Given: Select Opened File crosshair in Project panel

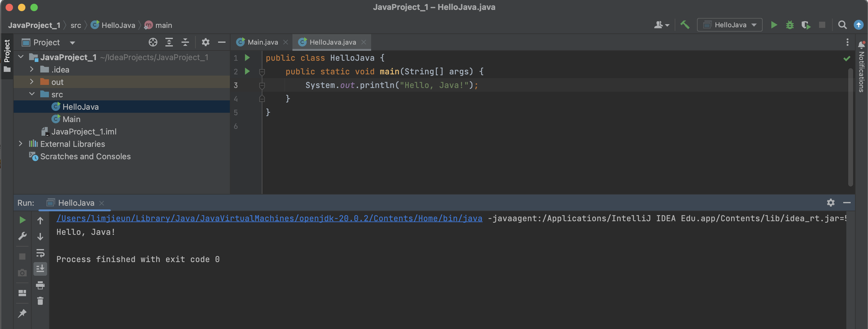Looking at the screenshot, I should click(153, 42).
